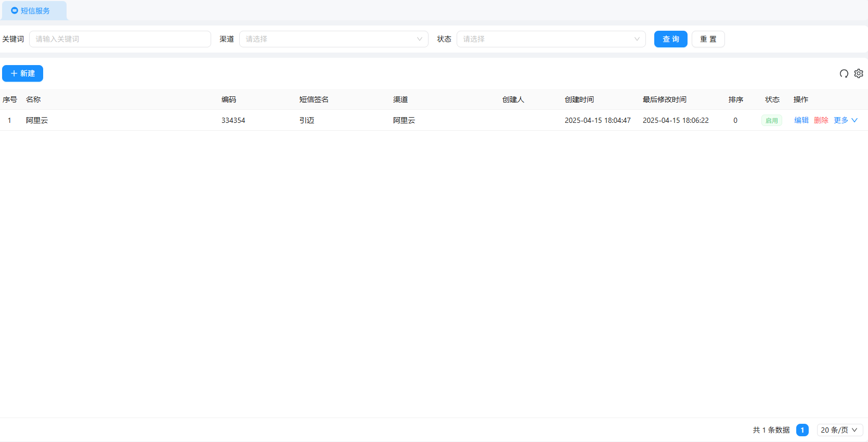
Task: Click the 排序 column header
Action: tap(735, 99)
